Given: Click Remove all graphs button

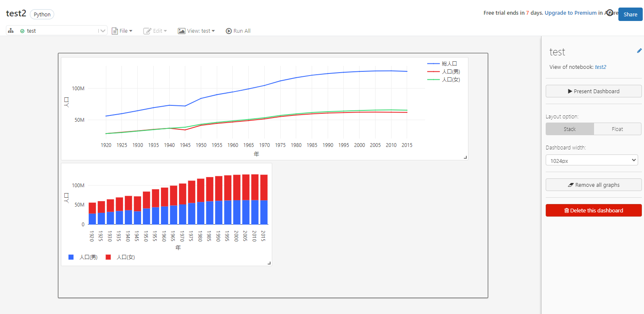Looking at the screenshot, I should pyautogui.click(x=594, y=185).
